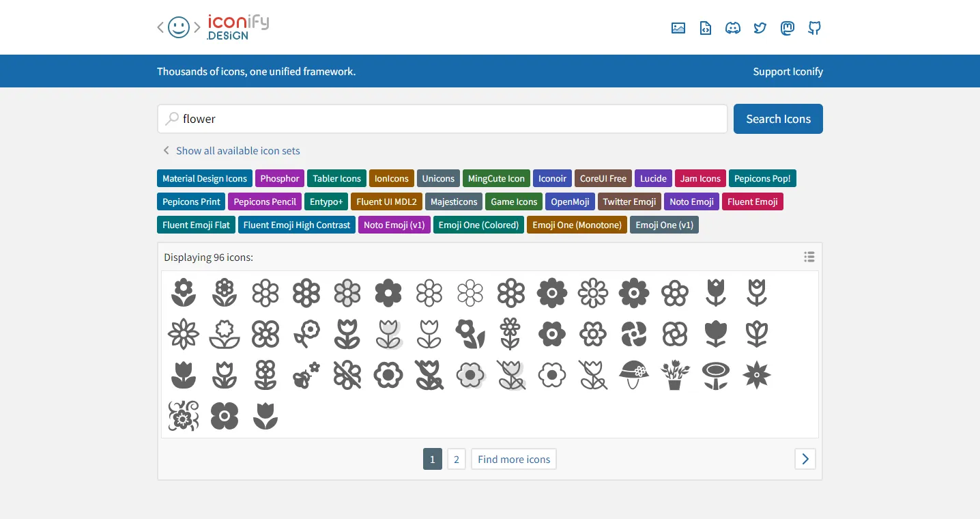This screenshot has width=980, height=519.
Task: Select the hat with flower icon
Action: coord(634,375)
